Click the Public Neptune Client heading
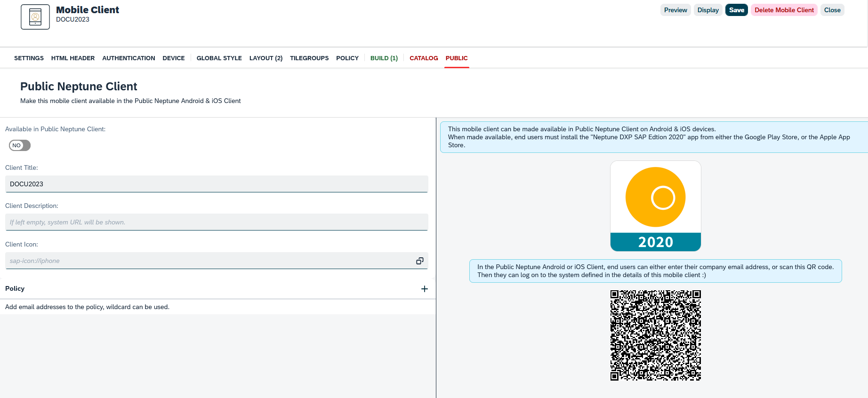Viewport: 868px width, 398px height. pos(79,87)
